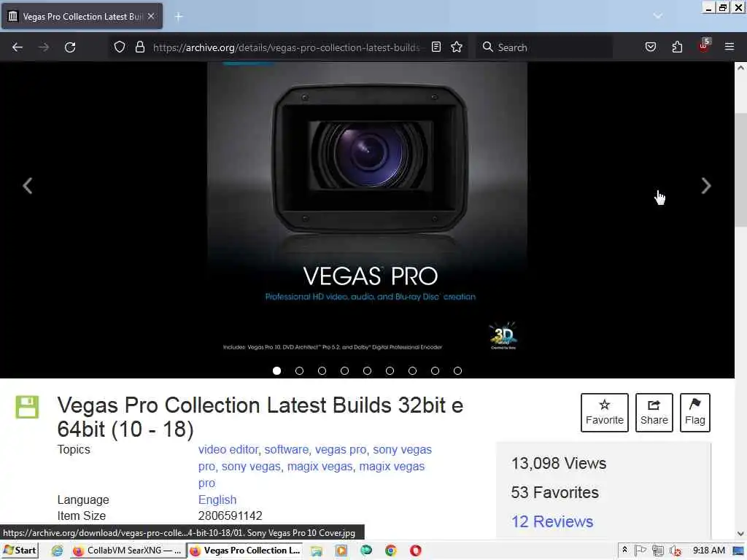Click the forward navigation arrow
Screen dimensions: 747x560
44,47
